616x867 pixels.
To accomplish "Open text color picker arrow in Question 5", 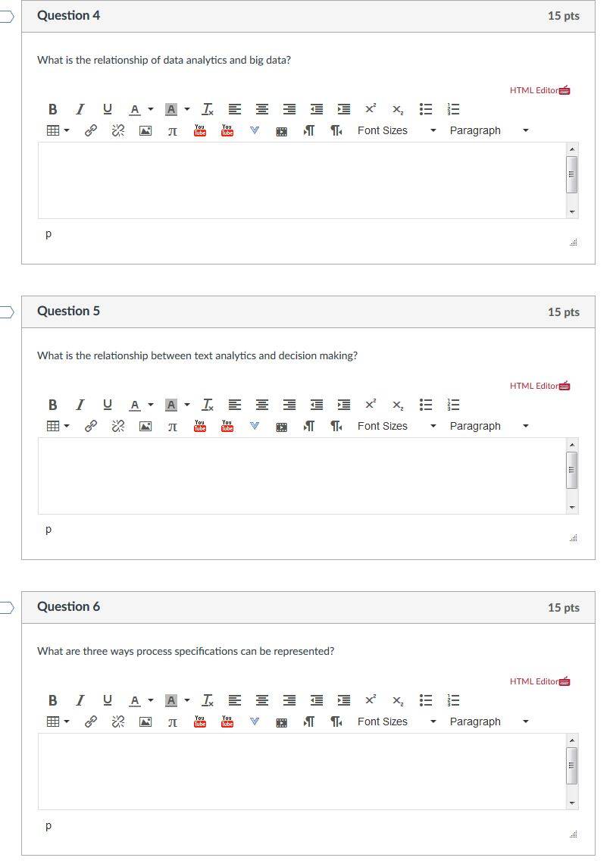I will tap(151, 405).
